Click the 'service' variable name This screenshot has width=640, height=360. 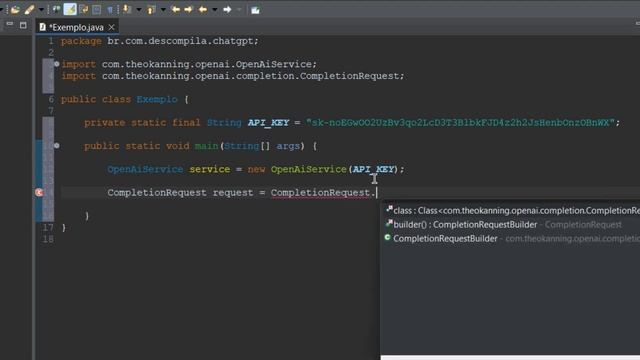[209, 169]
